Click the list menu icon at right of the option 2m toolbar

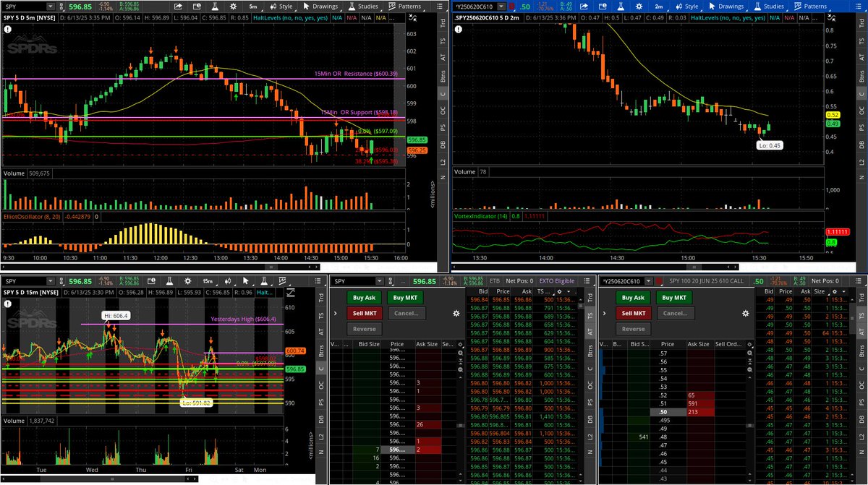859,7
